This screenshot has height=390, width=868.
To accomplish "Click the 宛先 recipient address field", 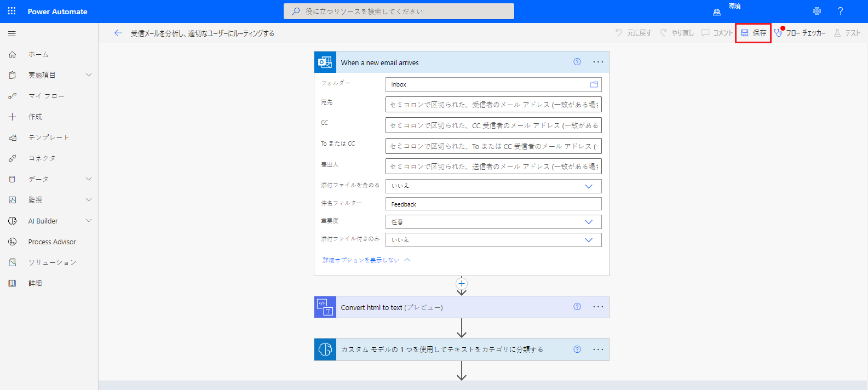I will coord(493,105).
